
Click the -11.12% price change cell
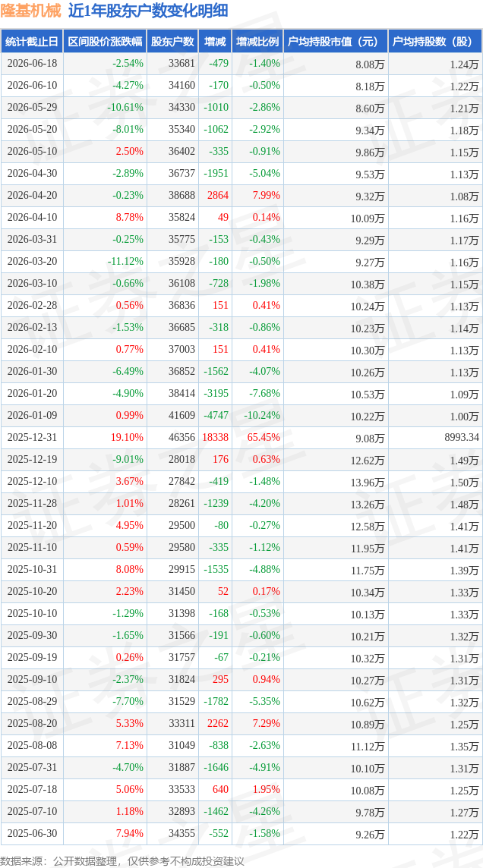coord(128,261)
